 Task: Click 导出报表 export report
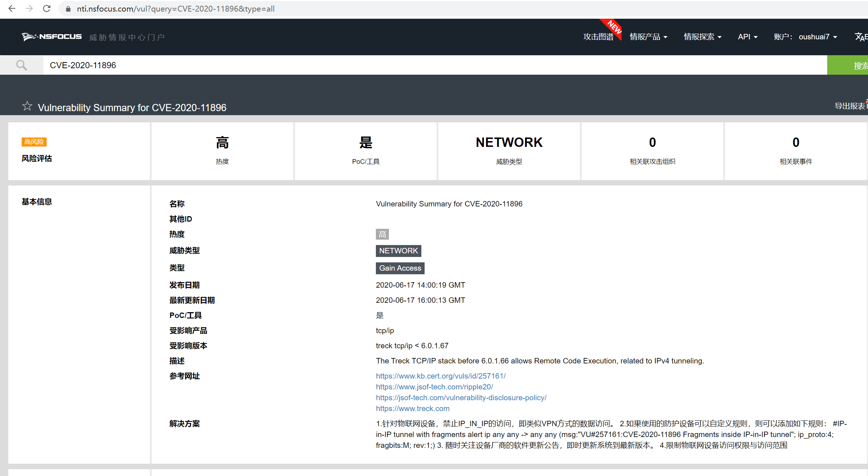point(850,106)
